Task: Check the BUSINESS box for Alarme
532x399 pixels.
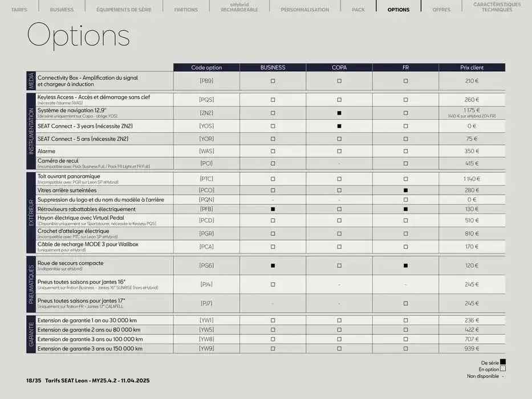Action: (x=273, y=151)
